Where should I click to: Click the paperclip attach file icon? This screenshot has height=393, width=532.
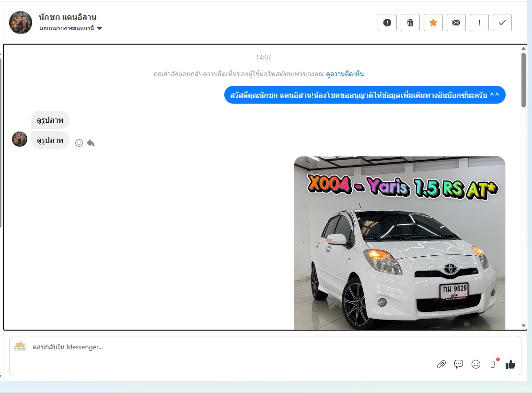coord(441,364)
